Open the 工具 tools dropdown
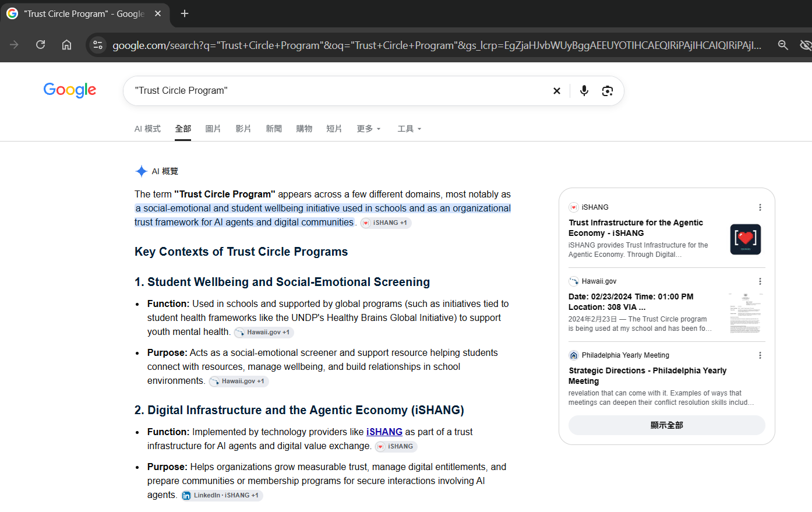The width and height of the screenshot is (812, 512). tap(409, 129)
